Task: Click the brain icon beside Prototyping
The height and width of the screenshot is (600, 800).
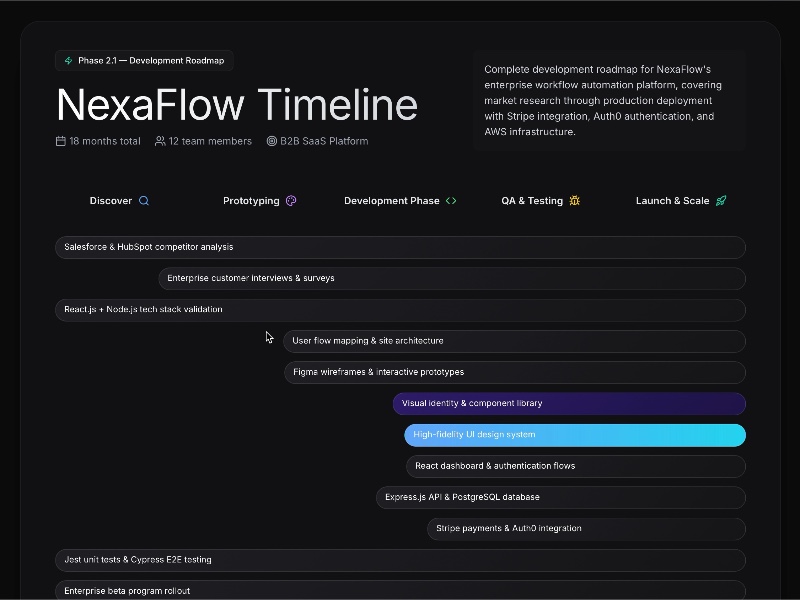Action: (x=289, y=200)
